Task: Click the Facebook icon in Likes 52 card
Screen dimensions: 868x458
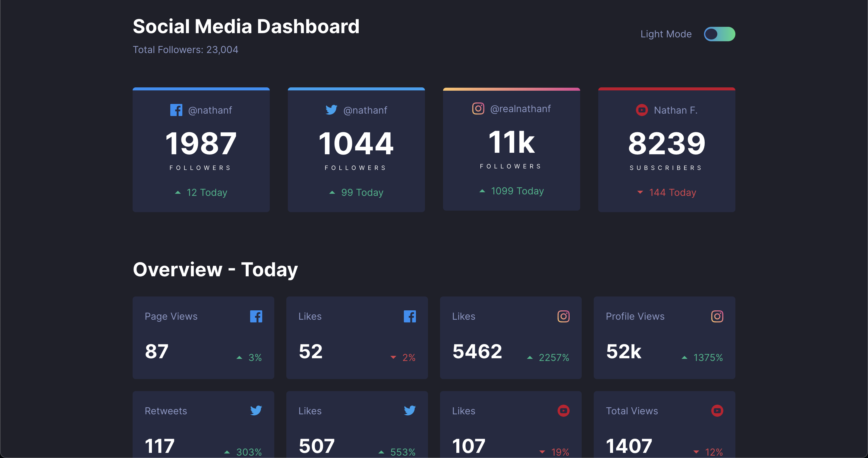Action: point(410,316)
